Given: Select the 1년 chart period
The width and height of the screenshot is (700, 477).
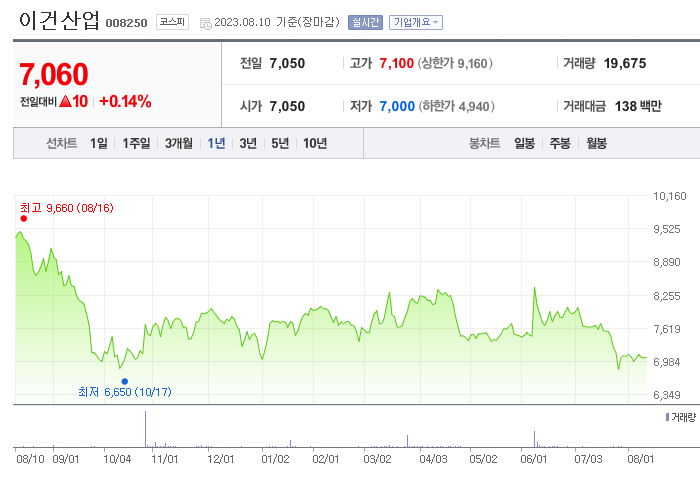Looking at the screenshot, I should tap(216, 143).
